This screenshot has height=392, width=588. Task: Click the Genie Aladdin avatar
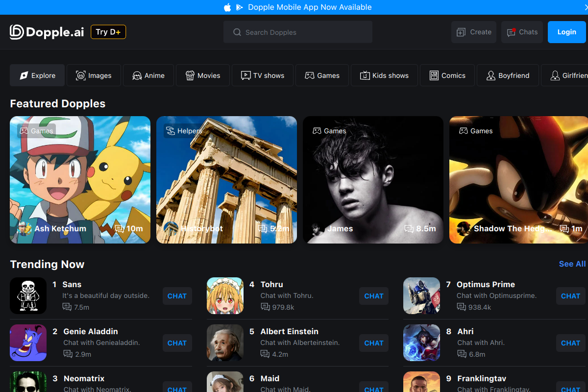click(x=28, y=343)
